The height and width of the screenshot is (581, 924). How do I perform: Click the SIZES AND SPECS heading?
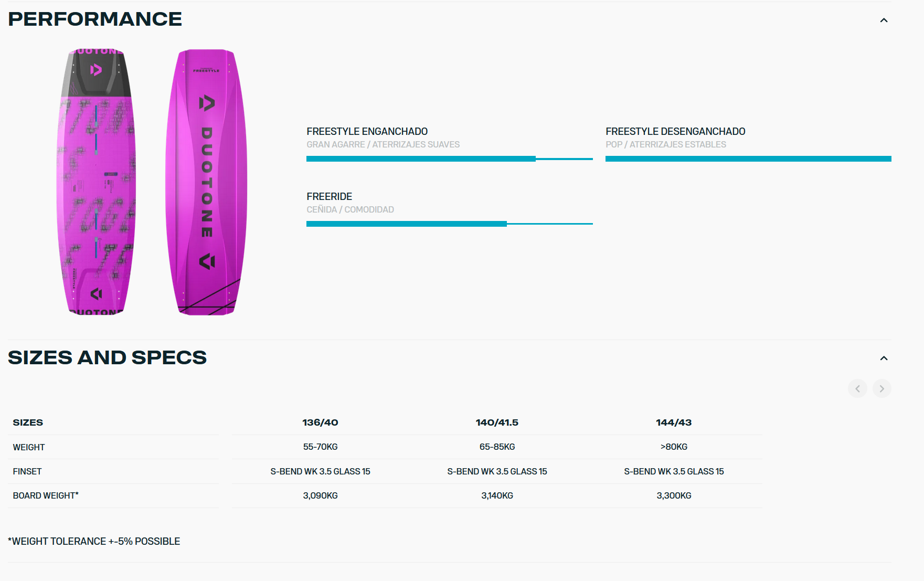point(107,357)
